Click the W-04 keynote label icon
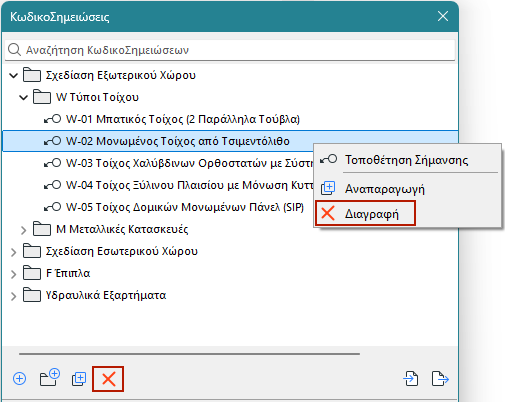Screen dimensions: 505x402 (x=52, y=185)
